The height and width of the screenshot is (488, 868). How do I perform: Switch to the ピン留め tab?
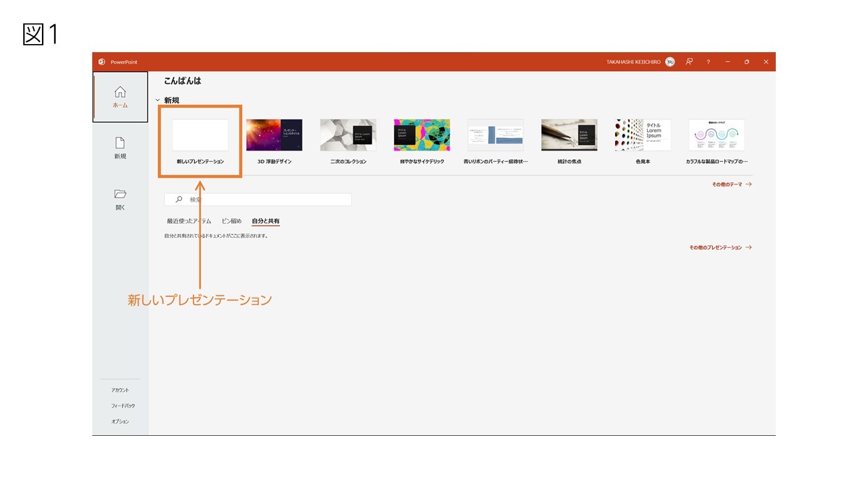(232, 221)
